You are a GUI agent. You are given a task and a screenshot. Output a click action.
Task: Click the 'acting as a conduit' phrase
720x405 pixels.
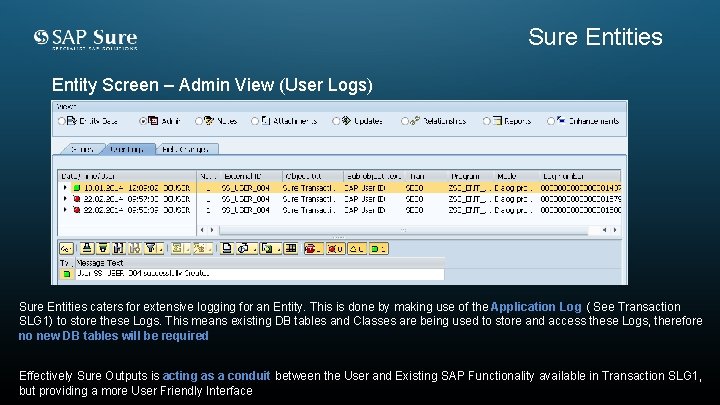point(216,376)
